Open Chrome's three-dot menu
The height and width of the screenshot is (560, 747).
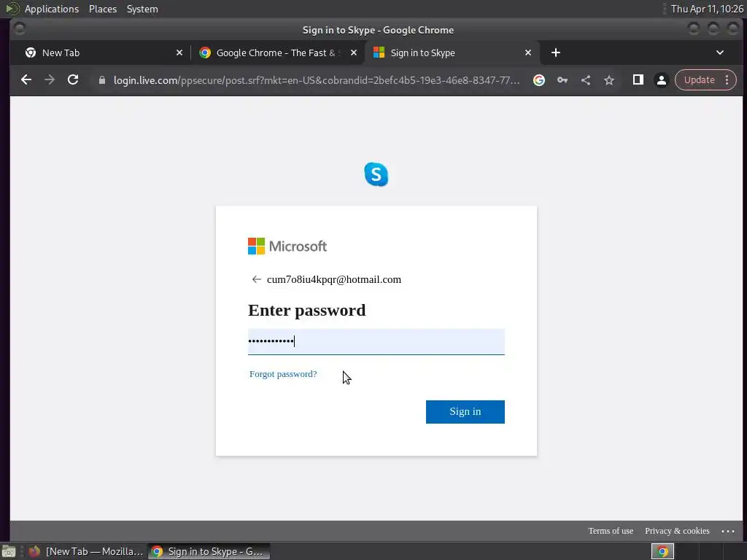[727, 80]
